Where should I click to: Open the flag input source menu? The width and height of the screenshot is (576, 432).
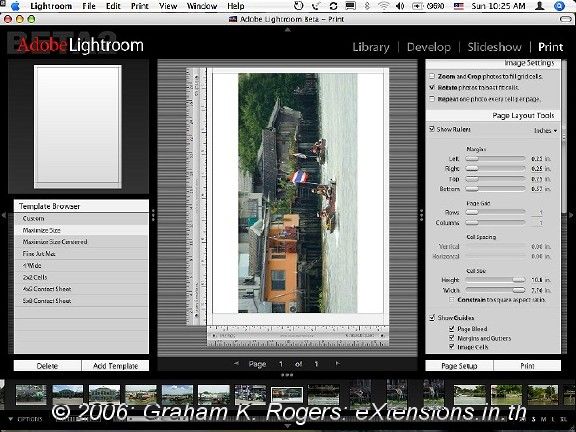458,6
